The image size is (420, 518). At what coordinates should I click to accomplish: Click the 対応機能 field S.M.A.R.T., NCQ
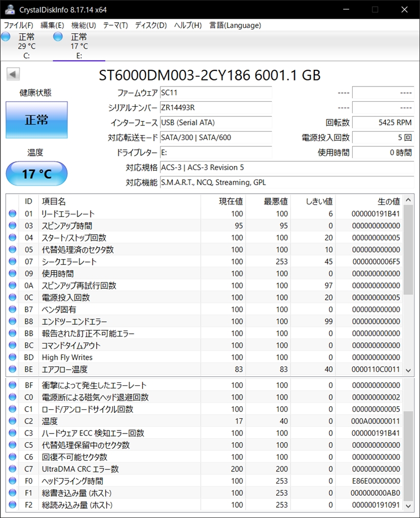tap(287, 182)
